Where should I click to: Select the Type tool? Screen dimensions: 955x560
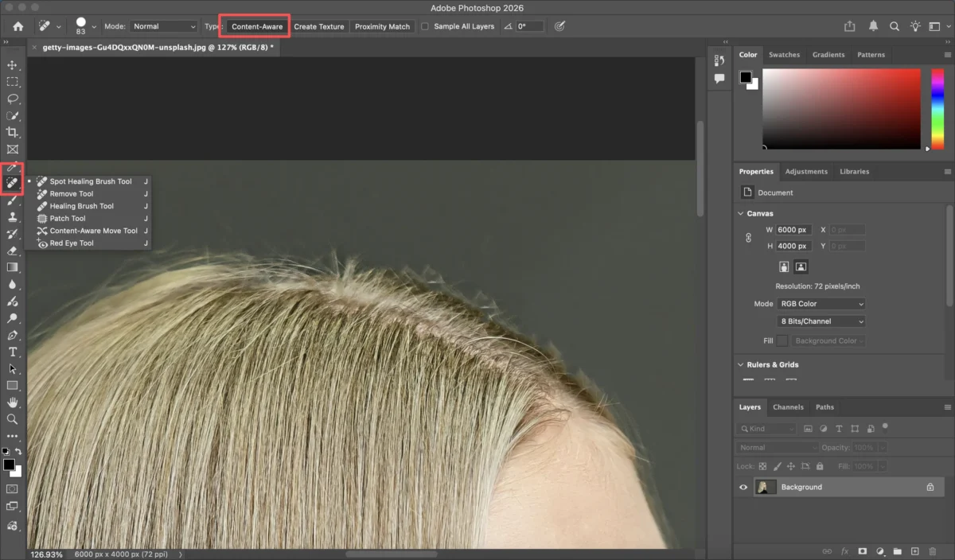tap(12, 352)
